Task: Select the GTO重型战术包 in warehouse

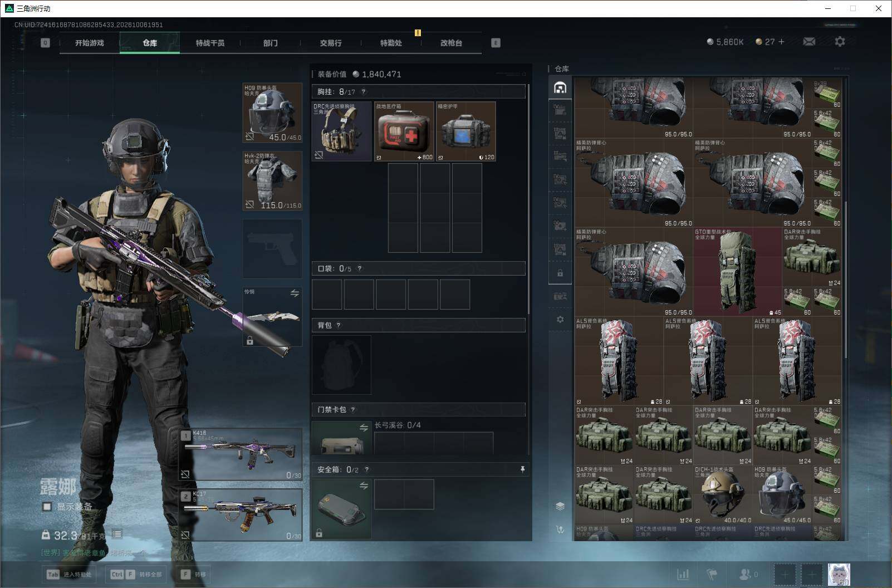Action: [737, 272]
